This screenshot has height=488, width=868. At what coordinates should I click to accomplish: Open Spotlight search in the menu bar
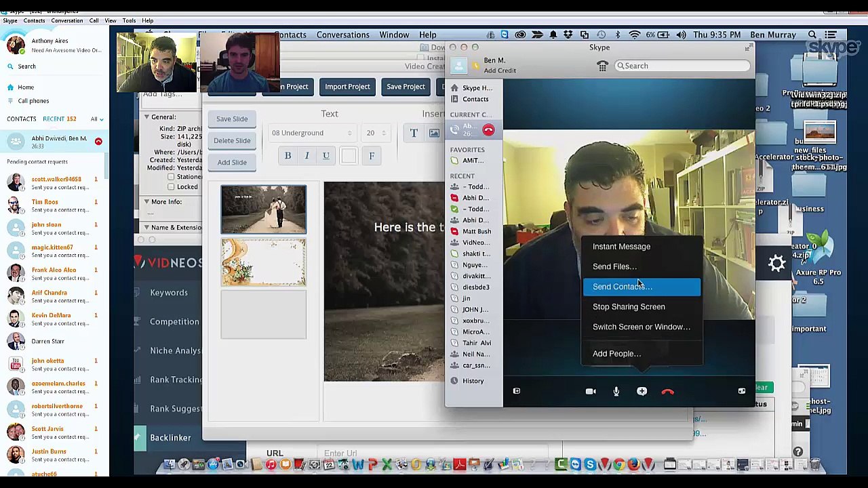click(x=812, y=35)
